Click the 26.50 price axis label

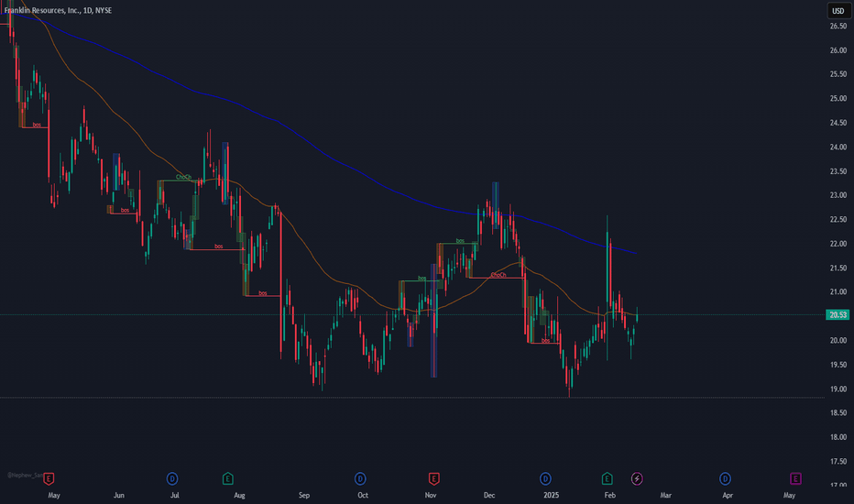pos(838,27)
